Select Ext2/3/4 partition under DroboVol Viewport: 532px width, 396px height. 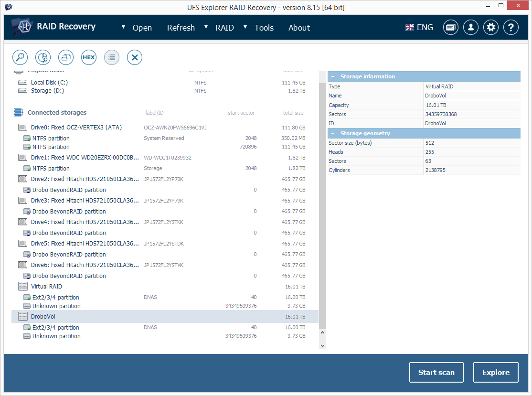point(165,328)
